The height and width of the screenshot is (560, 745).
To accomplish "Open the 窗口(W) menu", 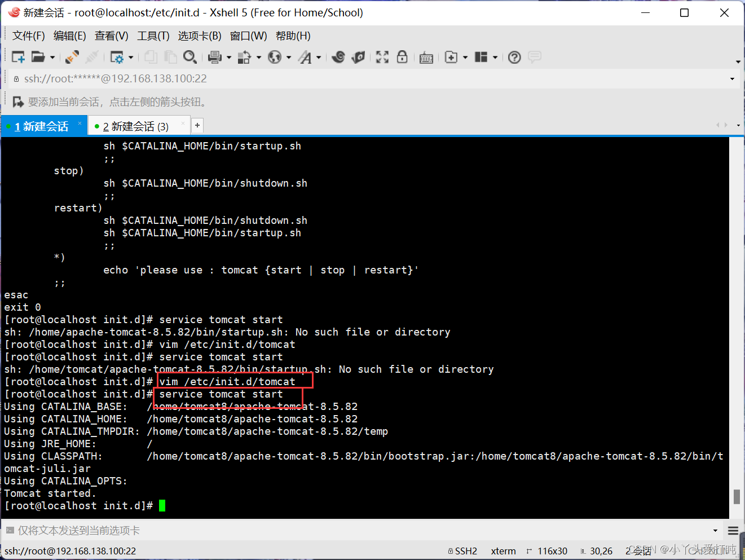I will 249,36.
